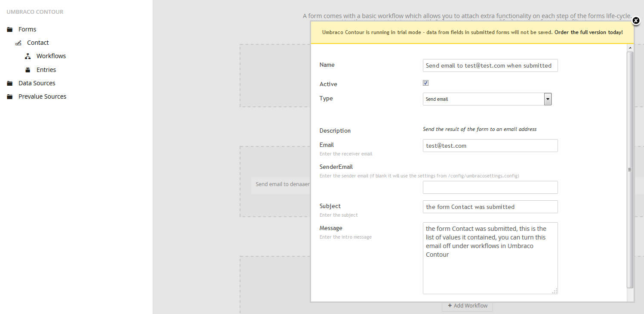The image size is (644, 314).
Task: Select Entries in the sidebar tree
Action: point(46,70)
